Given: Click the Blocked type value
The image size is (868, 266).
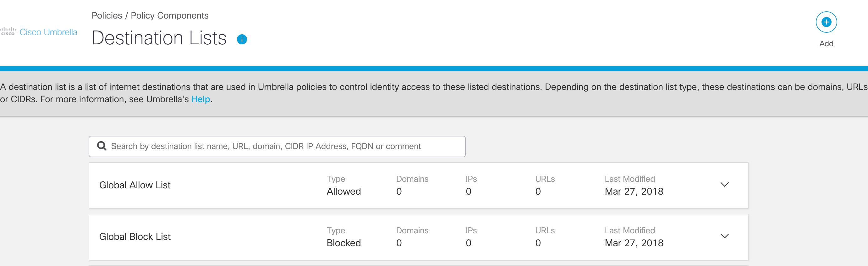Looking at the screenshot, I should click(x=343, y=243).
